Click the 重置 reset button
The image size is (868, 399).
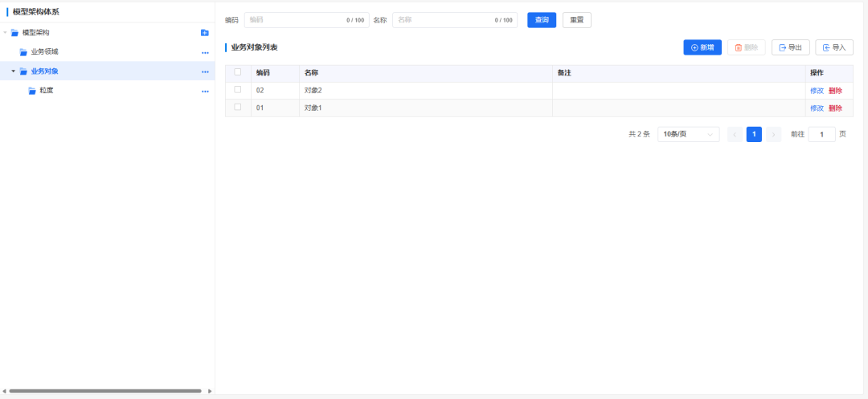tap(577, 20)
